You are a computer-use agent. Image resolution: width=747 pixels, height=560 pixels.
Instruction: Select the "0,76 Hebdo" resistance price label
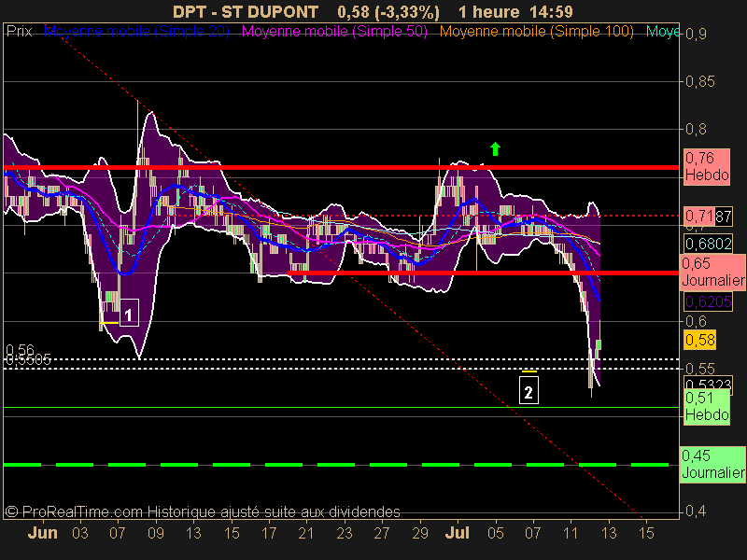pos(707,167)
